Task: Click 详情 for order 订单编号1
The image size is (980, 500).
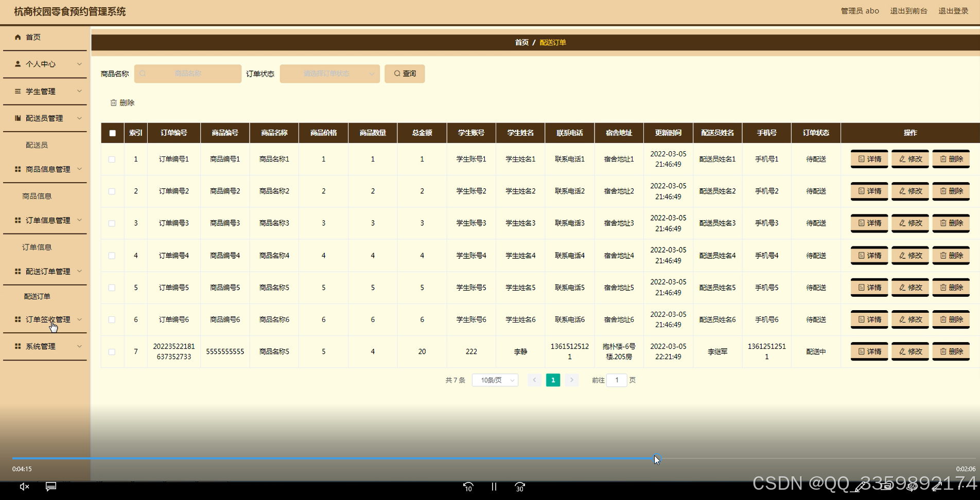Action: pyautogui.click(x=869, y=159)
